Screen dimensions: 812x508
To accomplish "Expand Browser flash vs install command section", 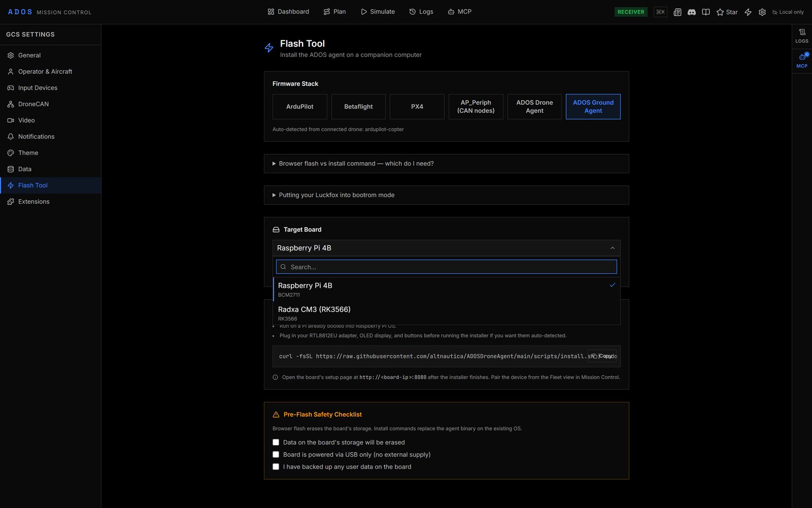I will (447, 164).
